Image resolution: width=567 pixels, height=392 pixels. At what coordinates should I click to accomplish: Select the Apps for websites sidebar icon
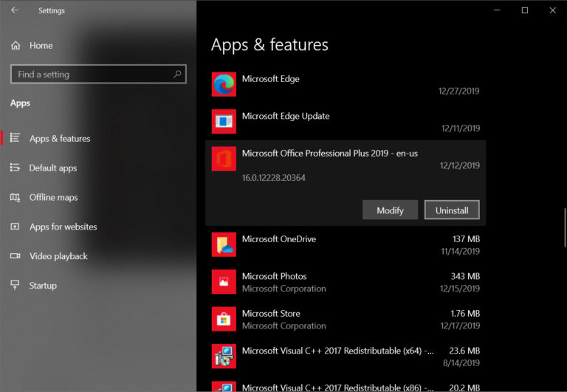coord(15,227)
